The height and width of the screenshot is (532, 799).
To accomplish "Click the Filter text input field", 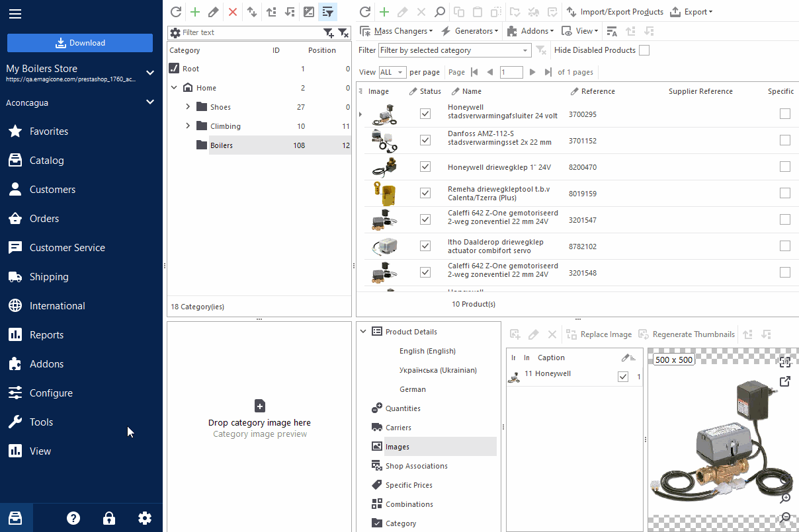I will pyautogui.click(x=251, y=32).
